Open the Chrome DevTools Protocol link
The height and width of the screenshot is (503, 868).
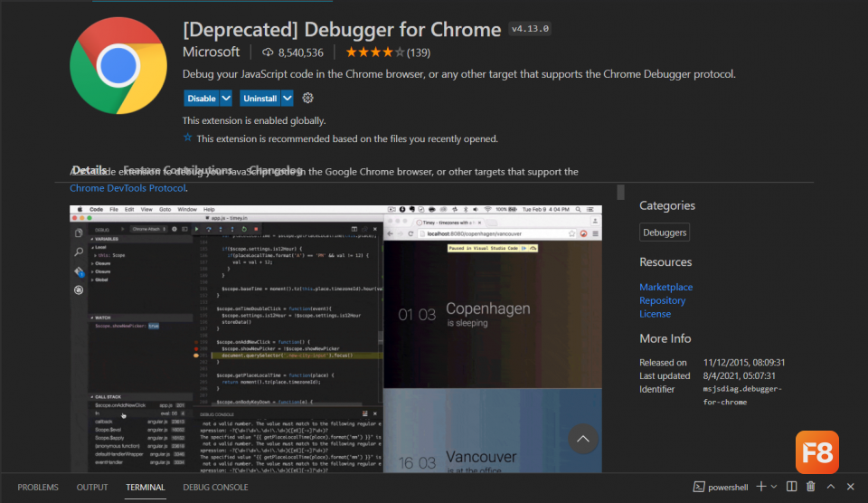(x=127, y=188)
